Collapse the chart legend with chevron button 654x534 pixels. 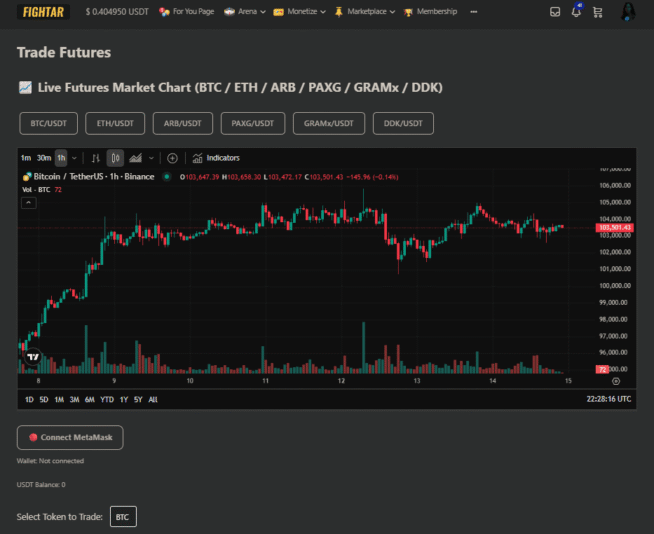click(x=28, y=203)
